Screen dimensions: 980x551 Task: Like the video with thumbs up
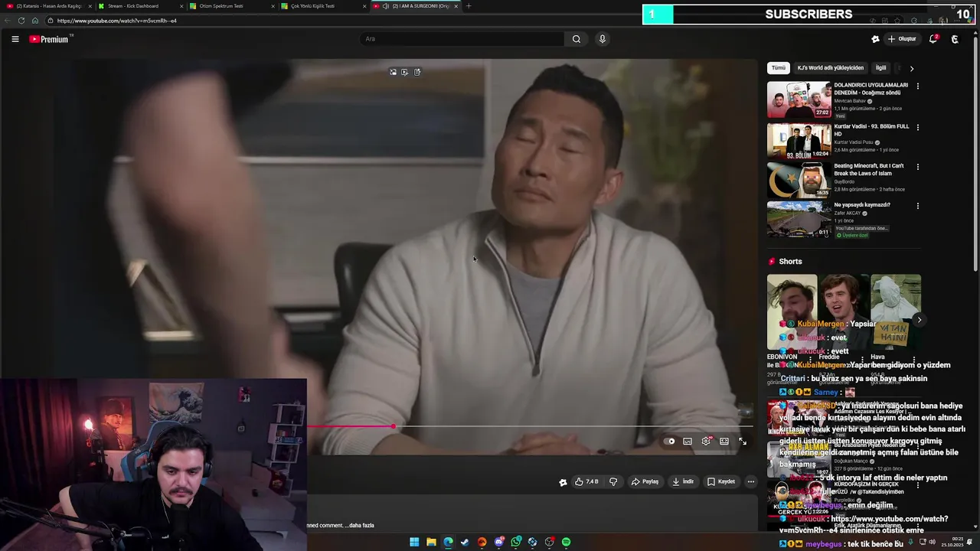click(587, 482)
